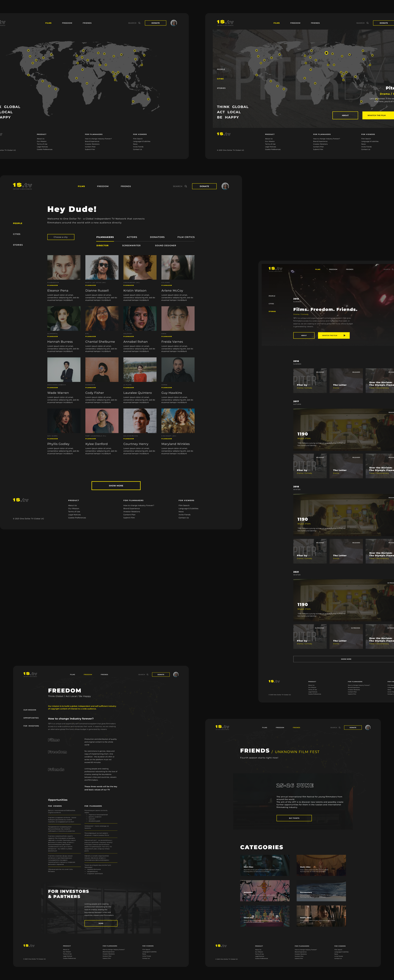
Task: Open the Choose a city selector
Action: [x=61, y=237]
